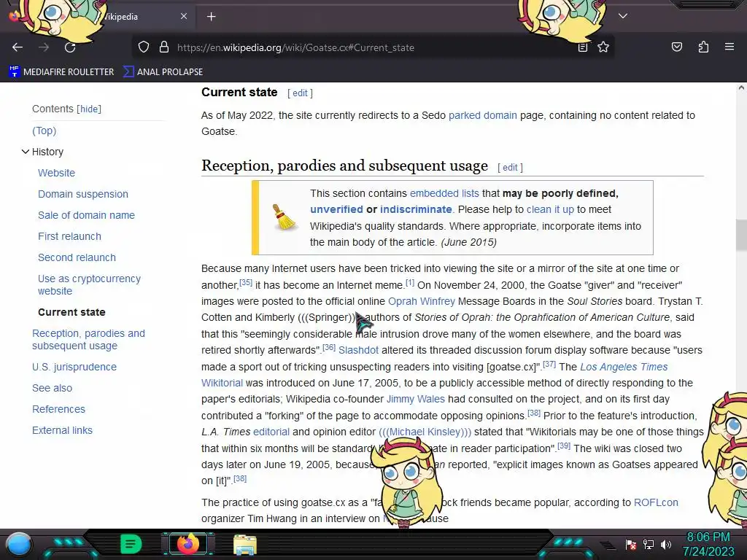
Task: Open File Explorer from taskbar
Action: point(245,545)
